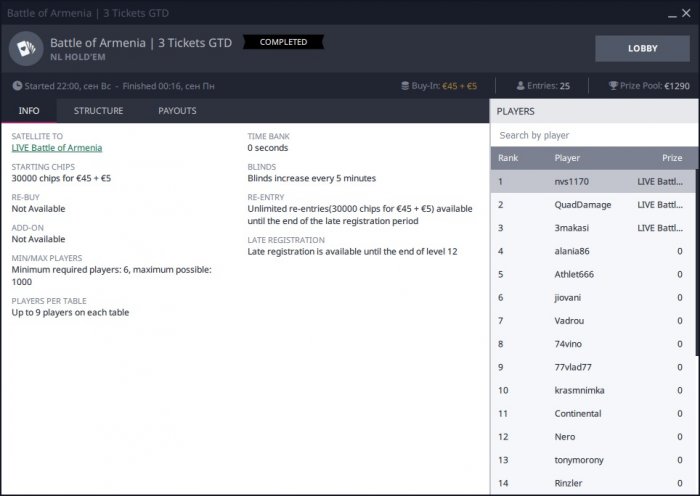Click the clock icon beside start time

click(16, 86)
